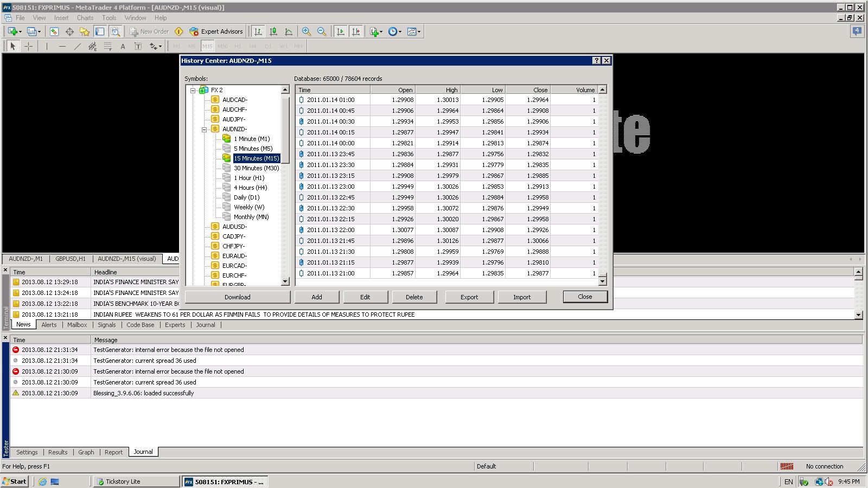This screenshot has width=868, height=488.
Task: Click Edit button in History Center
Action: (365, 297)
